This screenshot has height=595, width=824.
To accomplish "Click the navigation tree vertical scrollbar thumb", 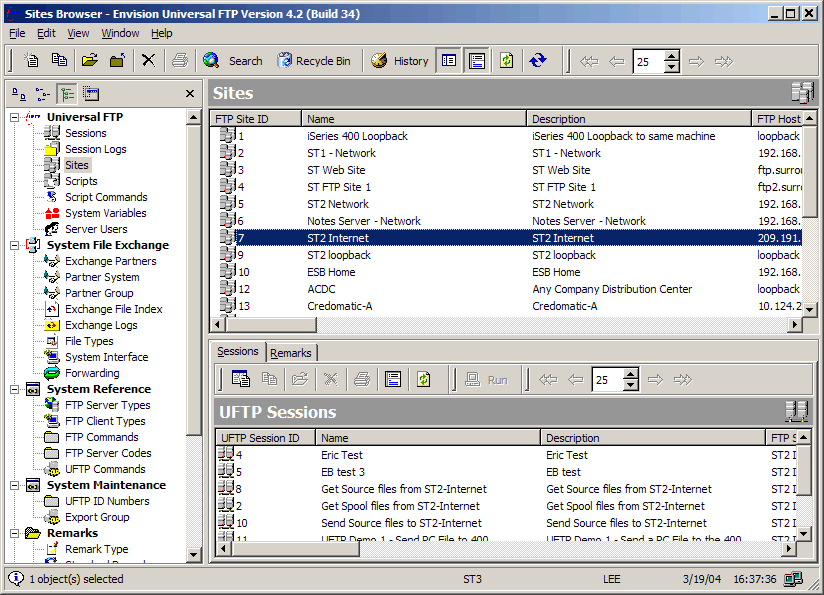I will (x=193, y=280).
